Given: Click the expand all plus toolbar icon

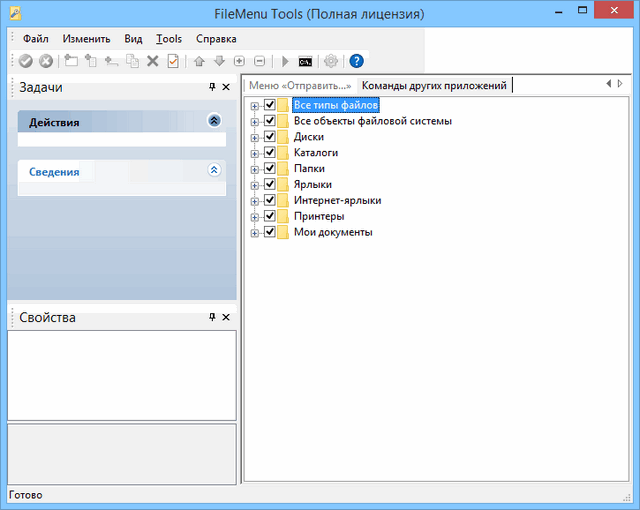Looking at the screenshot, I should (x=239, y=61).
